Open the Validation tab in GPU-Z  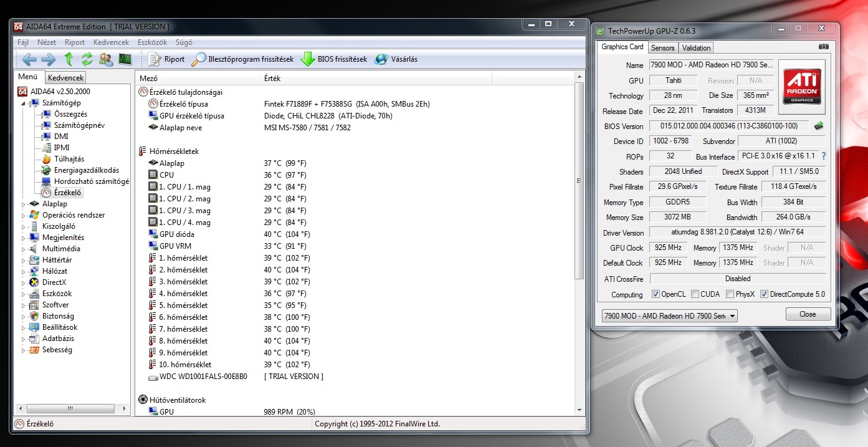click(x=696, y=48)
